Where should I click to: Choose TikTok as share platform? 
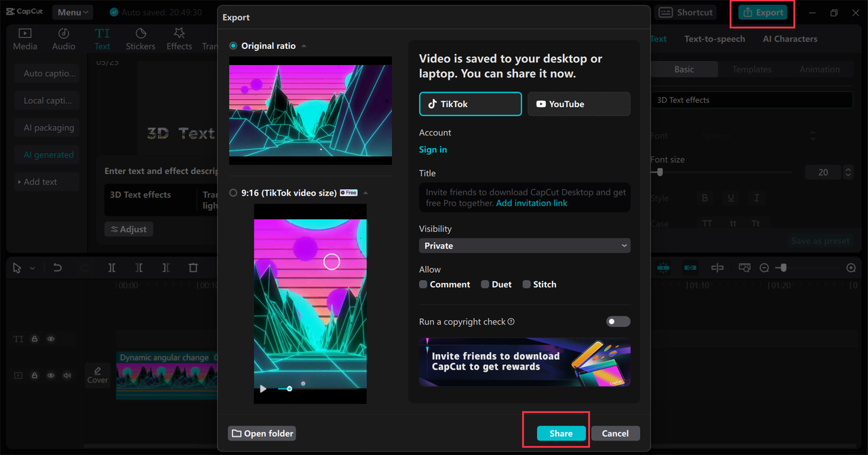(471, 104)
